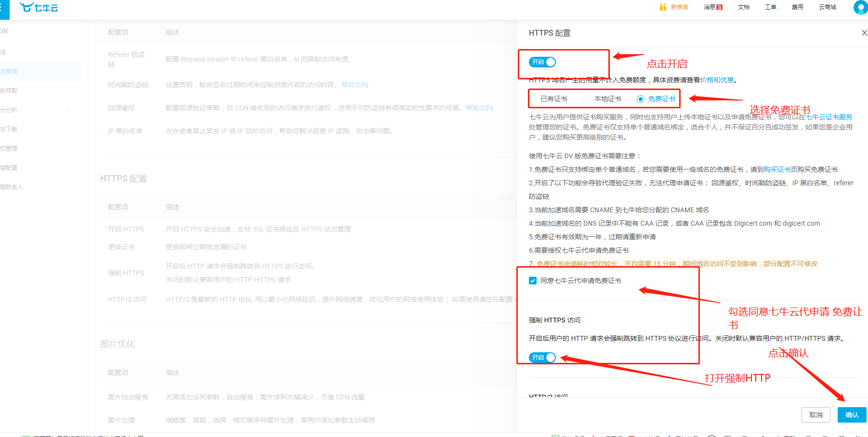Select 警配置 item in the sidebar
This screenshot has width=868, height=437.
coord(9,167)
